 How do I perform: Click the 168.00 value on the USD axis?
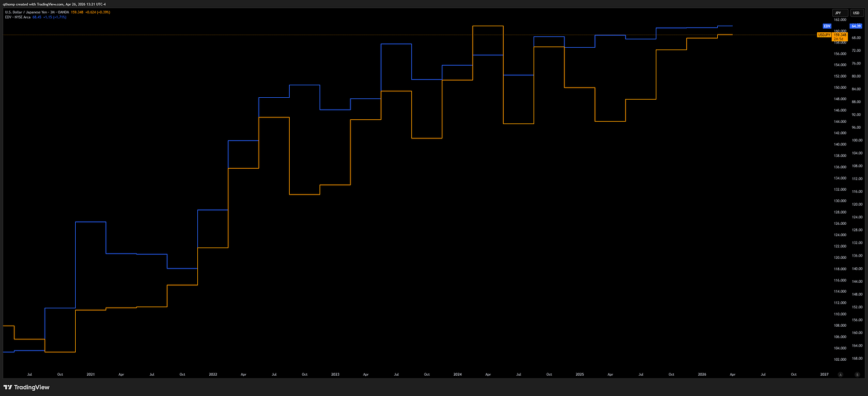856,358
